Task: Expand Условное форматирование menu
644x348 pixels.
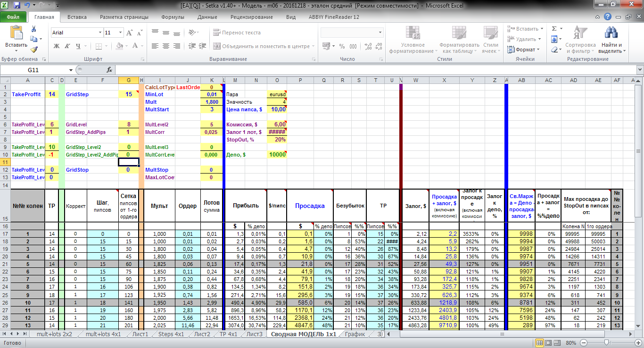Action: [413, 40]
